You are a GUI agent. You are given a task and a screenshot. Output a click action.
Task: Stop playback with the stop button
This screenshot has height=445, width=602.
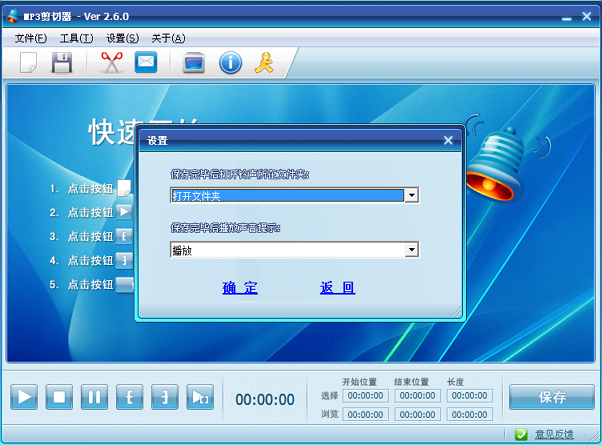59,397
